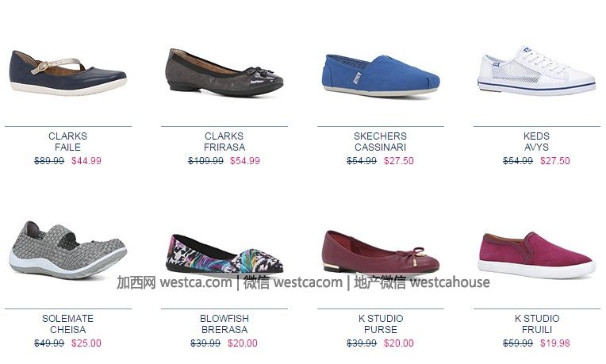Viewport: 606px width, 364px height.
Task: Open the navy Clarks Faile shoe image
Action: [x=68, y=73]
